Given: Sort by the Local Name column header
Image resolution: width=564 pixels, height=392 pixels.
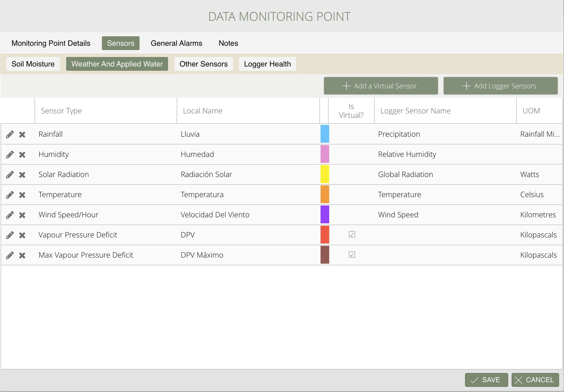Looking at the screenshot, I should click(248, 111).
